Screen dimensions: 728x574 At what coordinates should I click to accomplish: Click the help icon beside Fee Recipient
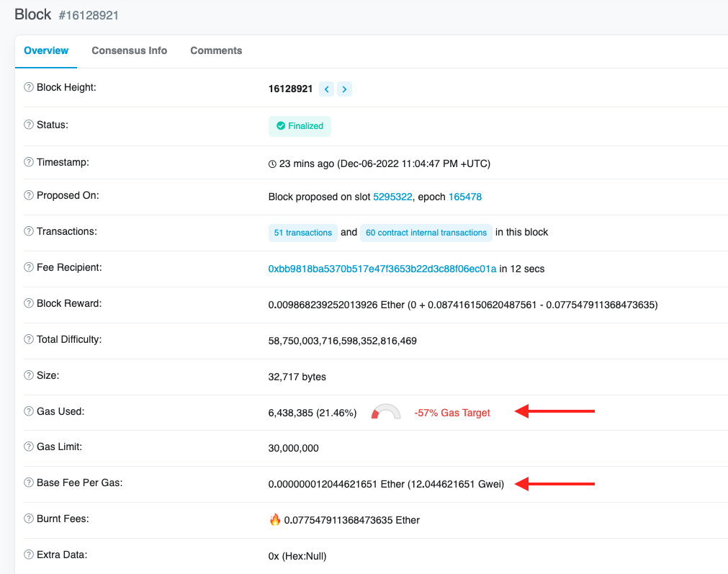pyautogui.click(x=27, y=267)
